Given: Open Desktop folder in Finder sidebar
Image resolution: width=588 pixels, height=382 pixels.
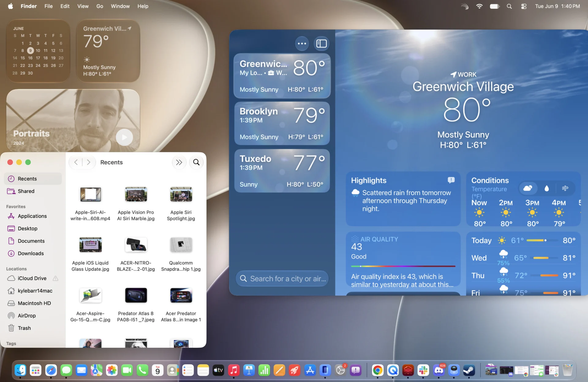Looking at the screenshot, I should 33,229.
